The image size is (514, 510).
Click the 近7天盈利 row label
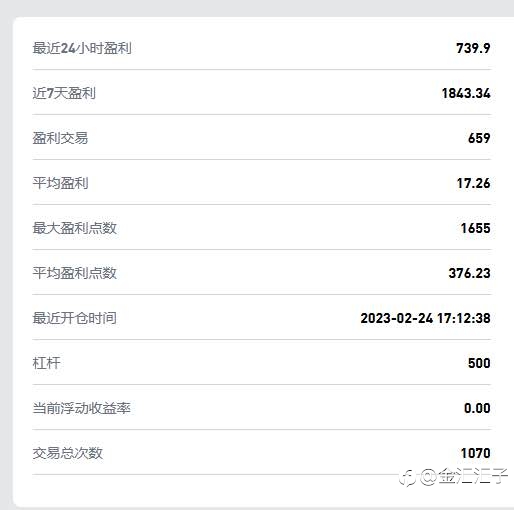pos(64,93)
